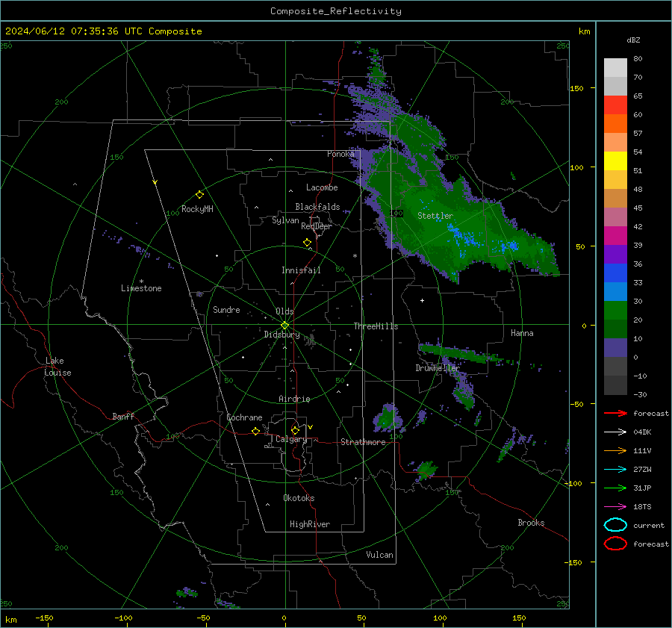Click the magenta 18TS arrow icon
Viewport: 672px width, 628px height.
[615, 507]
